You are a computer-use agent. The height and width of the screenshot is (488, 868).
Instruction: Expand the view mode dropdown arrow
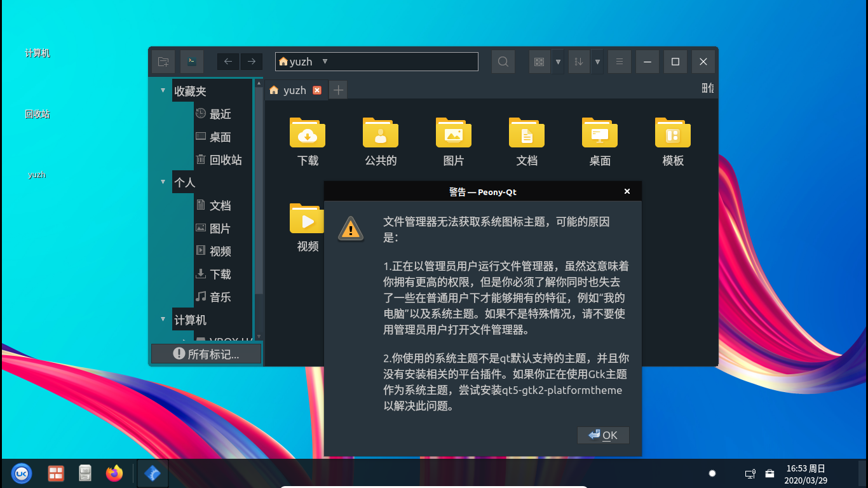[558, 62]
